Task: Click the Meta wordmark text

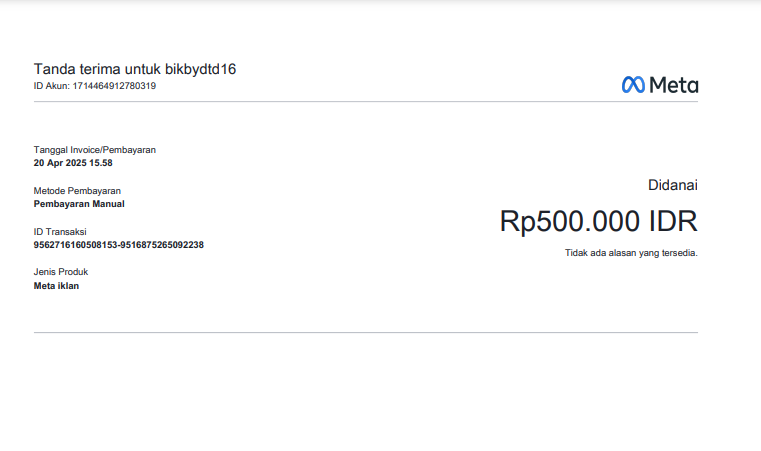Action: click(x=674, y=85)
